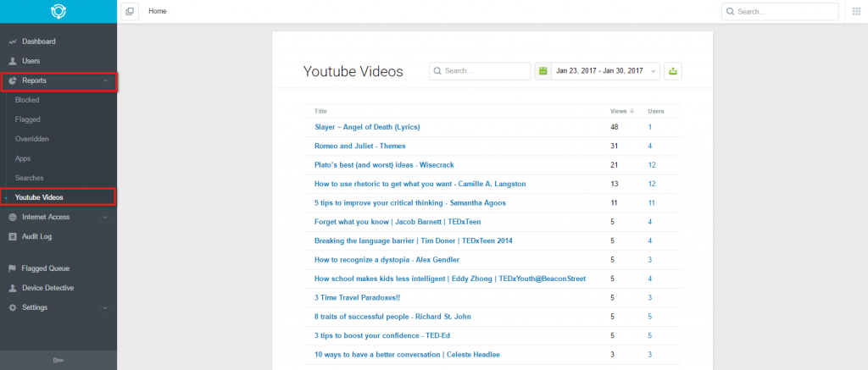Viewport: 868px width, 370px height.
Task: Click user count 4 for Romeo and Juliet row
Action: (x=650, y=146)
